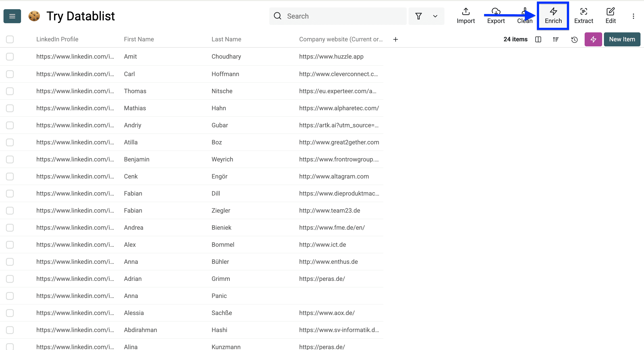This screenshot has height=350, width=644.
Task: Add a new column with the plus sign
Action: (396, 39)
